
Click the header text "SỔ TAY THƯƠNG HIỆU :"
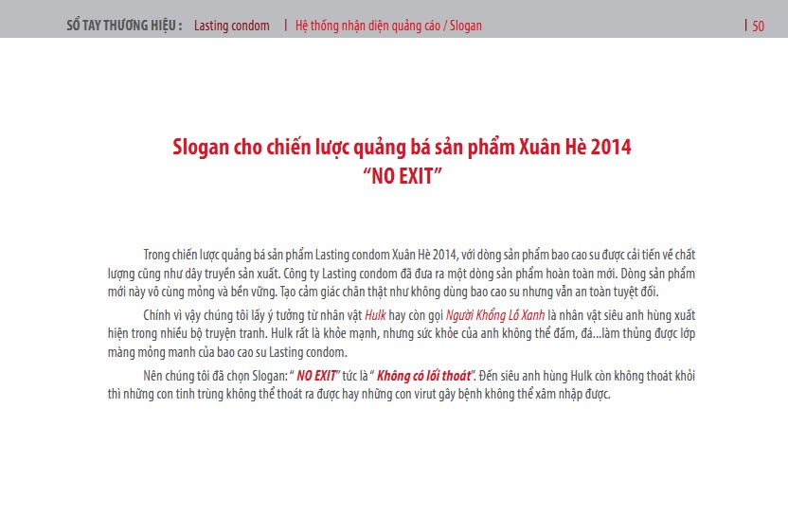[x=124, y=26]
